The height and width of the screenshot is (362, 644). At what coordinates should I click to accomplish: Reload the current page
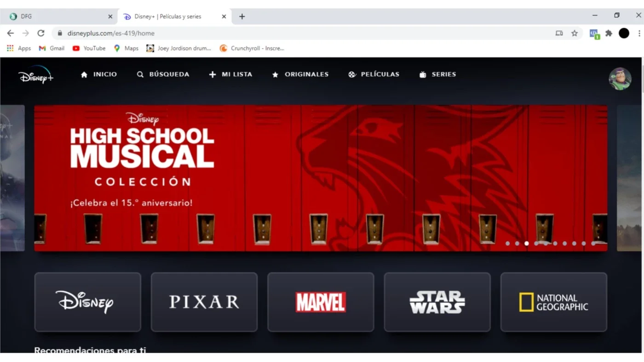coord(41,33)
